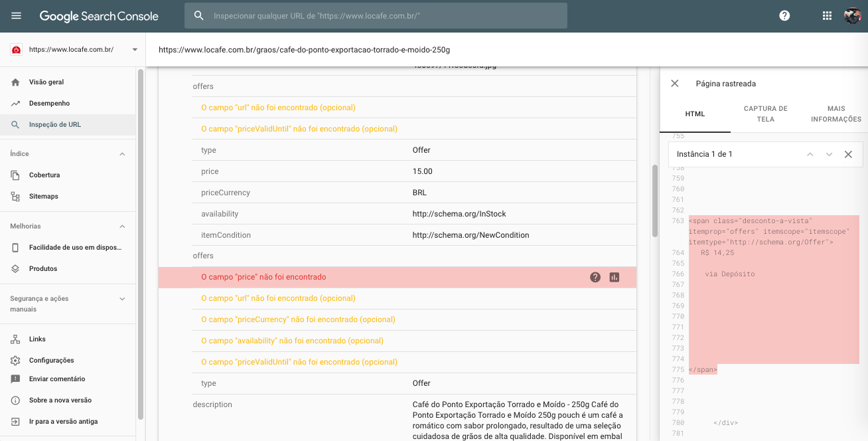
Task: Click the Enviar comentário feedback icon
Action: (x=15, y=379)
